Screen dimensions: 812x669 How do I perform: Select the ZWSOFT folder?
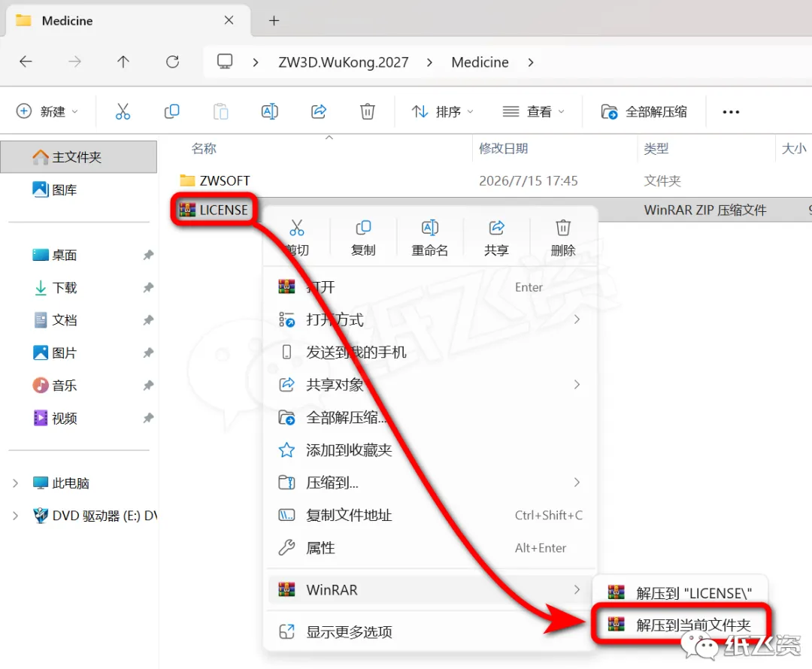point(215,180)
